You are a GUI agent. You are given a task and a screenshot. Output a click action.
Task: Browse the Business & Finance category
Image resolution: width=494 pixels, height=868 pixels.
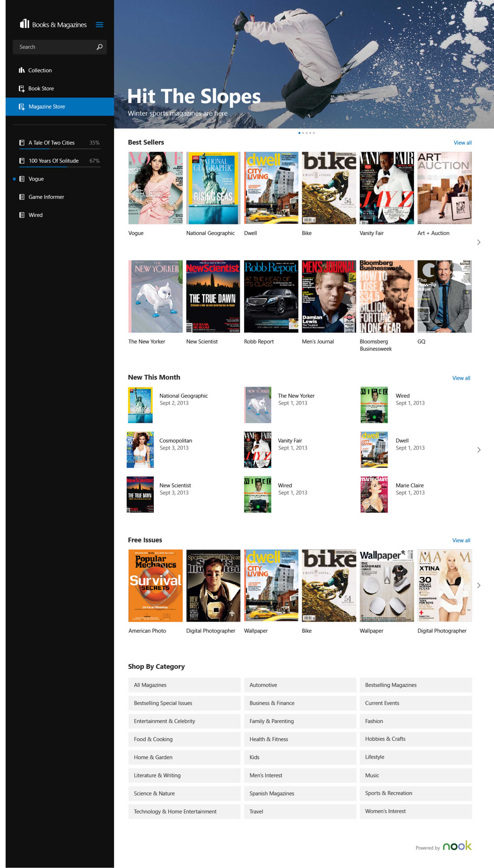[300, 703]
